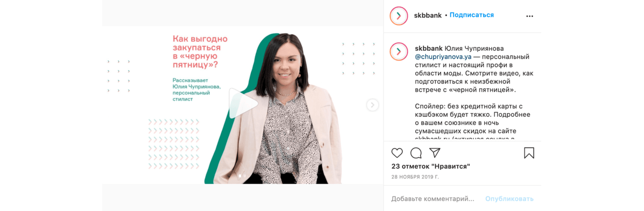
Task: Click the skbbank username in the caption
Action: pos(429,49)
